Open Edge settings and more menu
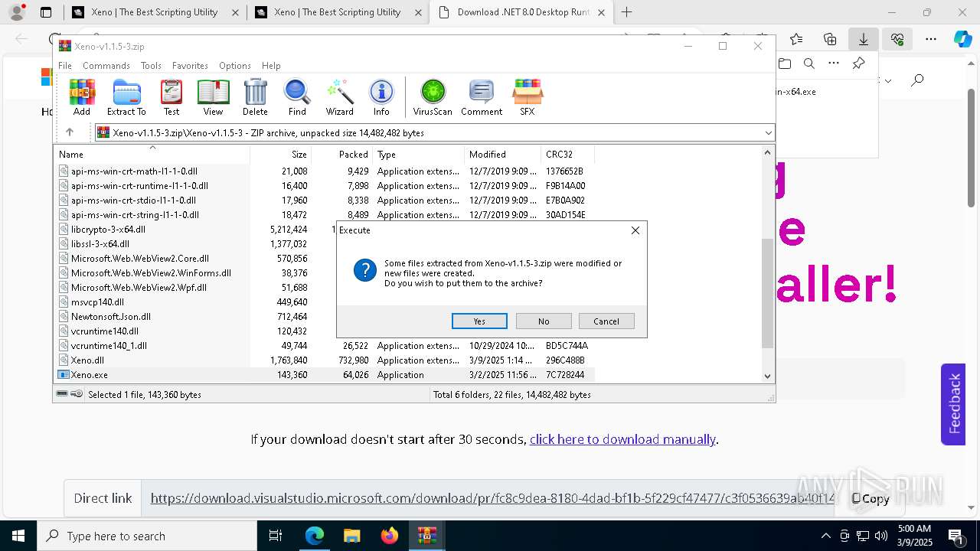Image resolution: width=980 pixels, height=551 pixels. (930, 39)
